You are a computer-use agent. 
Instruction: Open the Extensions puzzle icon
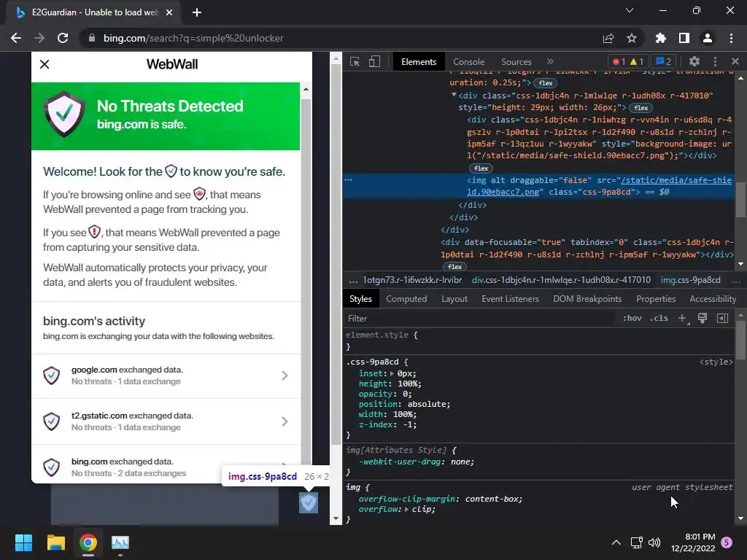click(661, 38)
